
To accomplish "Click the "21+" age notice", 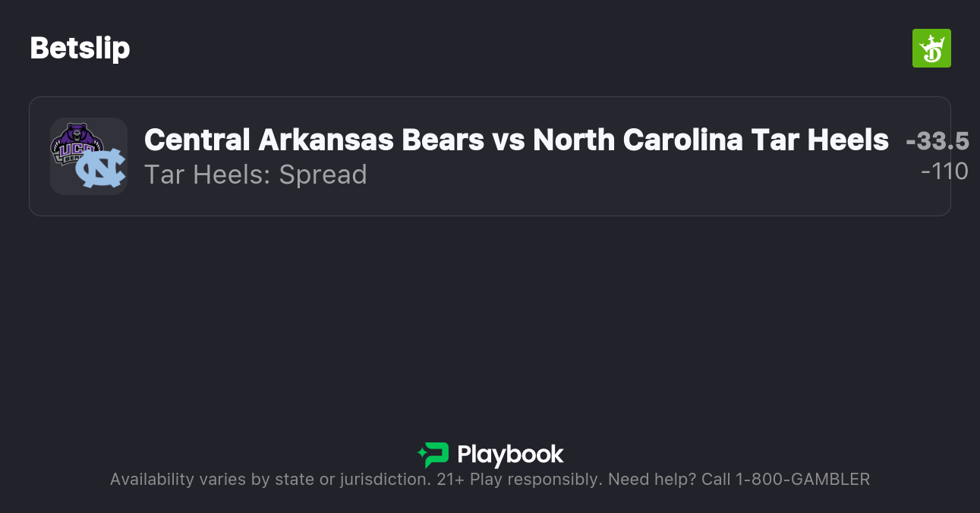I will click(x=451, y=479).
